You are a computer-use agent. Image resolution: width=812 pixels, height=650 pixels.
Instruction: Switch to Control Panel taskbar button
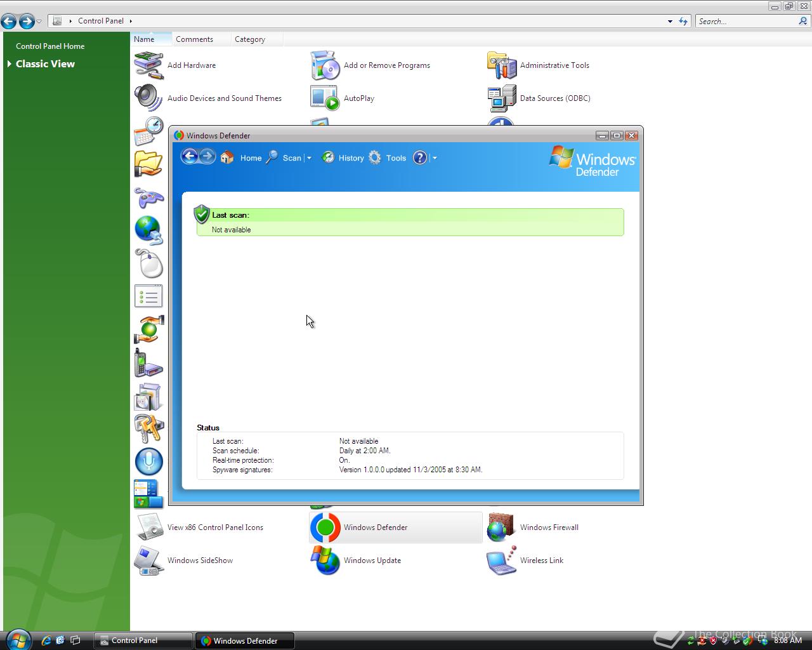[x=143, y=640]
